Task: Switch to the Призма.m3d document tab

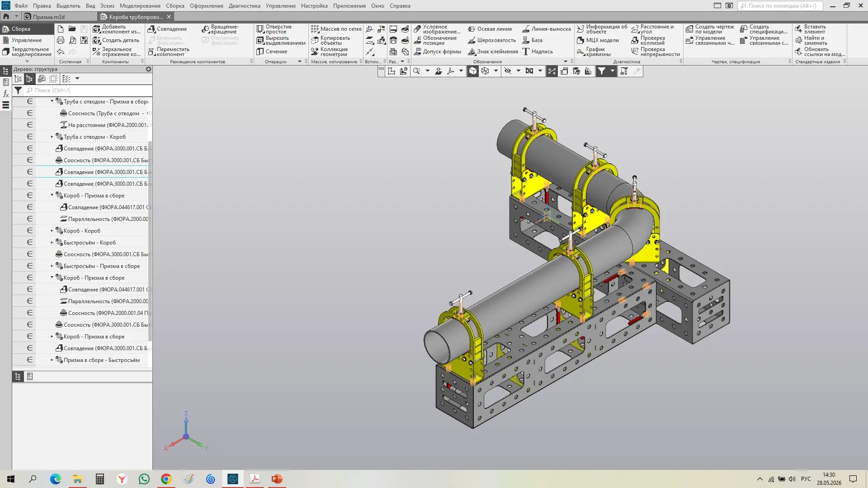Action: 49,17
